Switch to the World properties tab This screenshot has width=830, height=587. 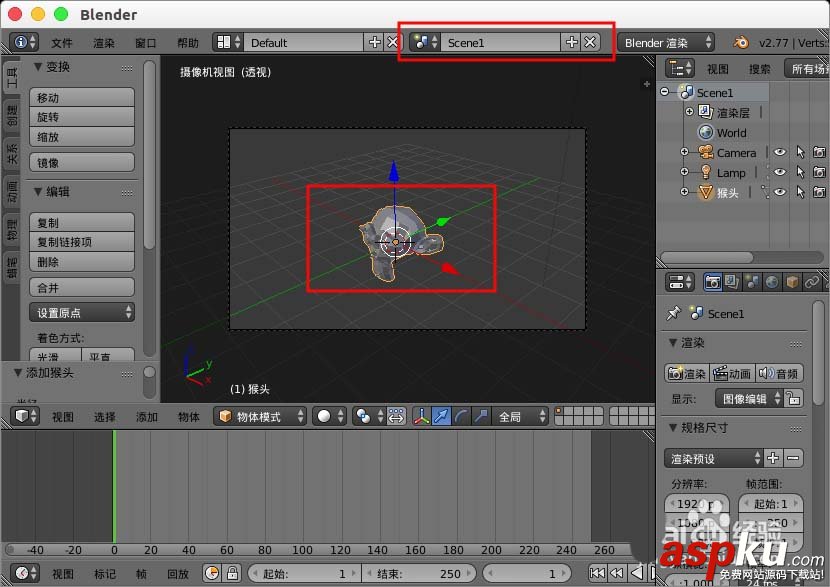pyautogui.click(x=772, y=282)
